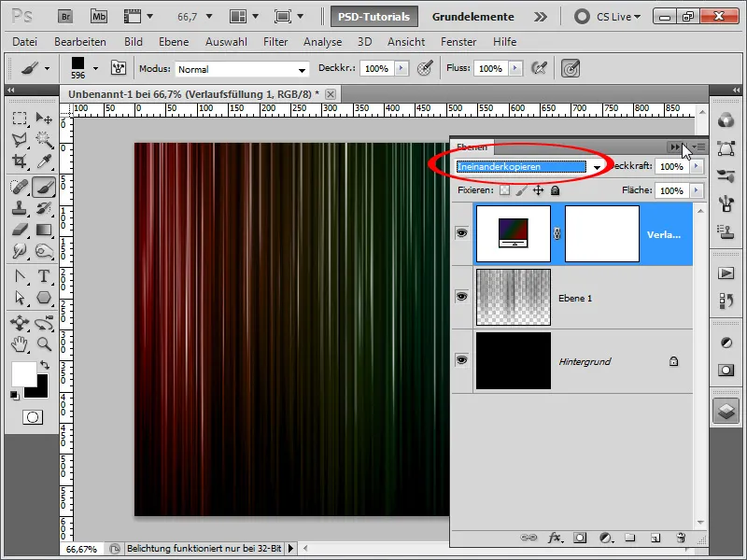The image size is (747, 560).
Task: Select the Brush tool in toolbox
Action: click(x=44, y=187)
